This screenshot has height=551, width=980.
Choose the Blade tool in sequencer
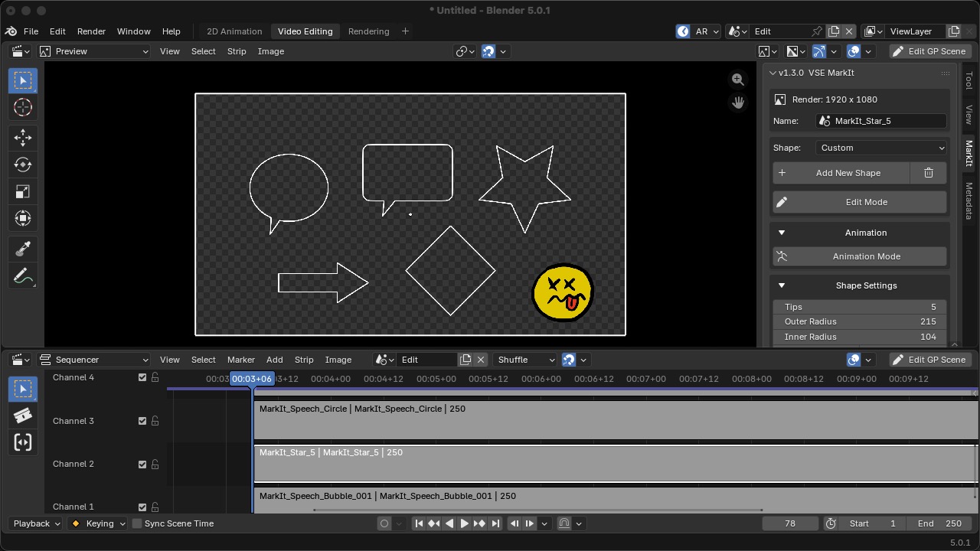pyautogui.click(x=23, y=416)
